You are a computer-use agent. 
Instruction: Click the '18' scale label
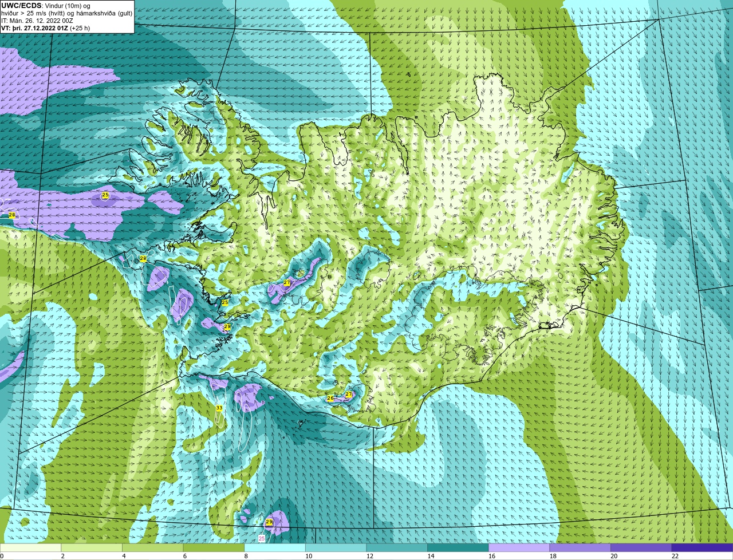point(553,556)
